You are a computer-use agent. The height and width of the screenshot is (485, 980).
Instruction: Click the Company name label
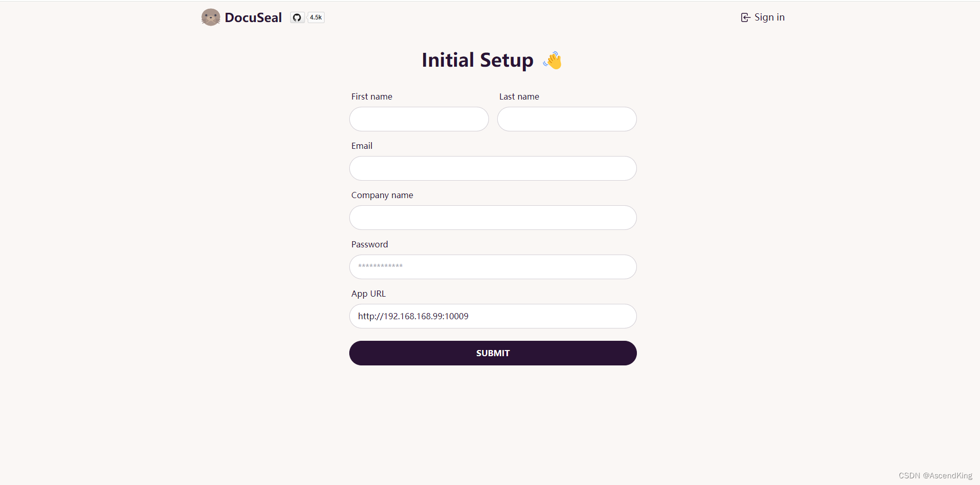click(382, 195)
